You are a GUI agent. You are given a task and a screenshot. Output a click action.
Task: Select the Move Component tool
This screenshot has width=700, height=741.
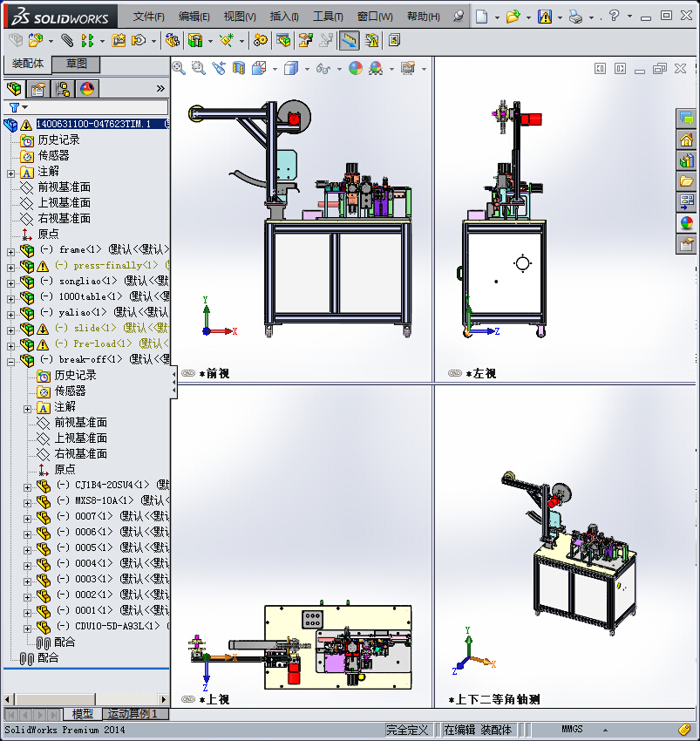tap(139, 40)
